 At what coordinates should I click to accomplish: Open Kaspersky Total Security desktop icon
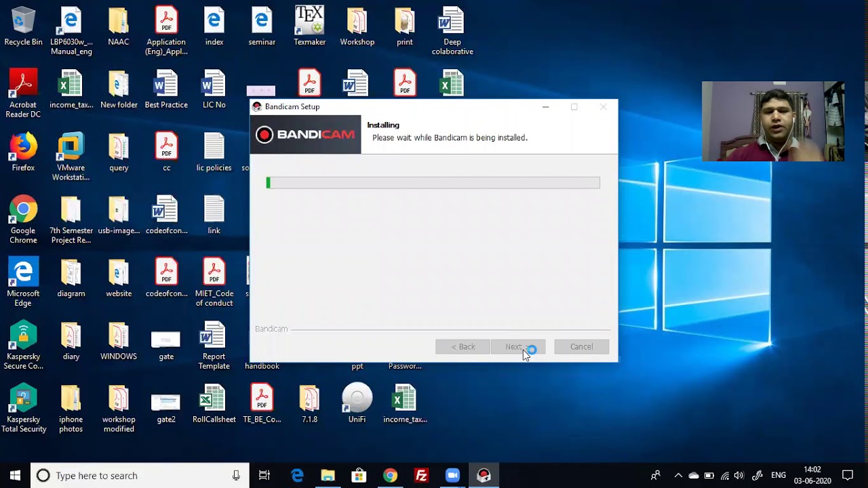pyautogui.click(x=23, y=409)
